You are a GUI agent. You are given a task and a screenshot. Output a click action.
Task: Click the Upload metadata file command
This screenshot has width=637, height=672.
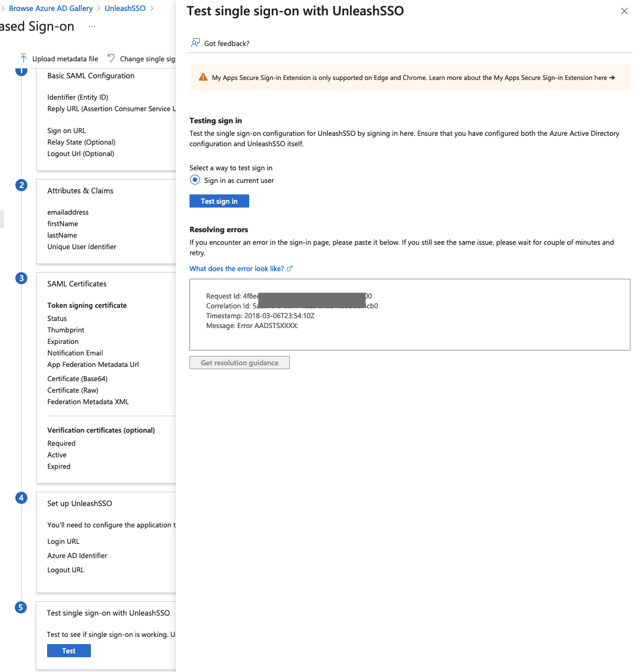point(65,59)
